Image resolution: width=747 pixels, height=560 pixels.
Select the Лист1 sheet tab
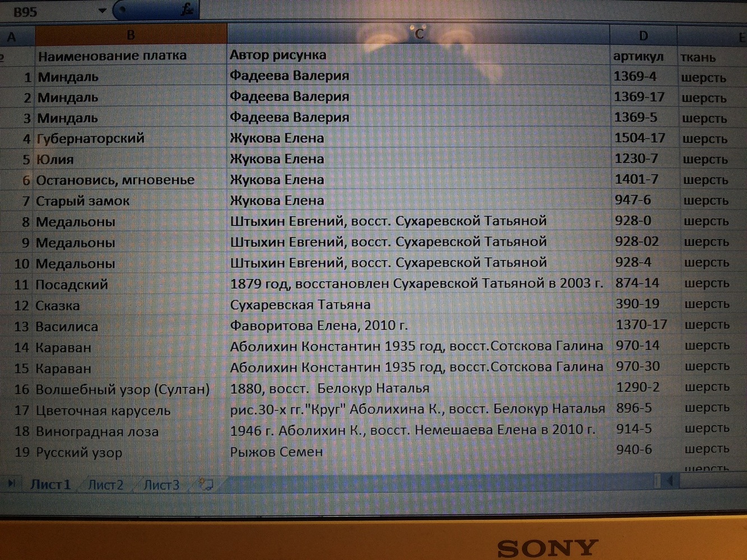[x=50, y=484]
